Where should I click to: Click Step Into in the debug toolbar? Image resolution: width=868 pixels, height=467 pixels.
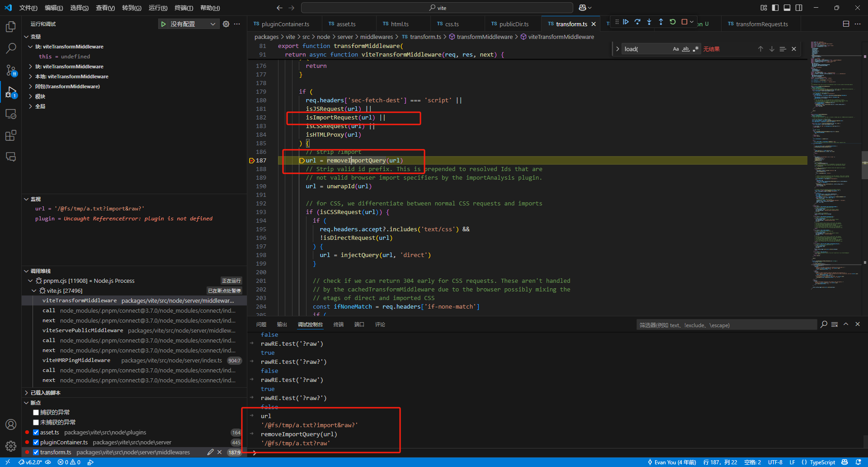(x=649, y=22)
